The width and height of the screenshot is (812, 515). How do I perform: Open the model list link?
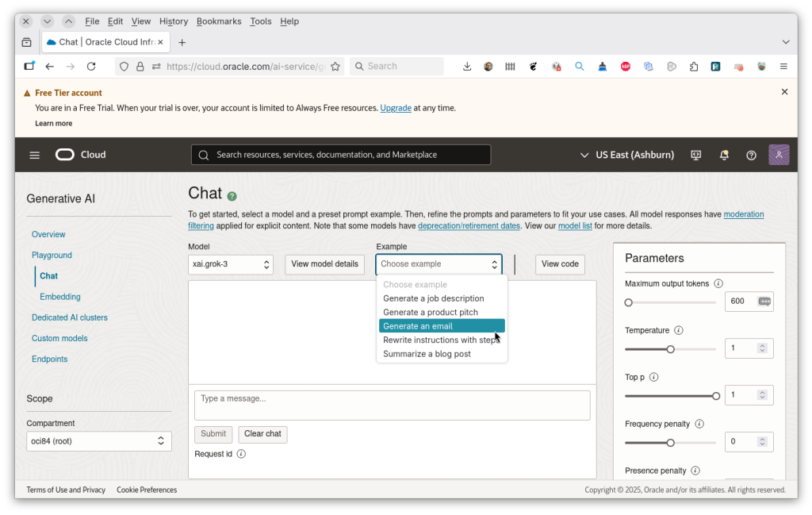[575, 226]
